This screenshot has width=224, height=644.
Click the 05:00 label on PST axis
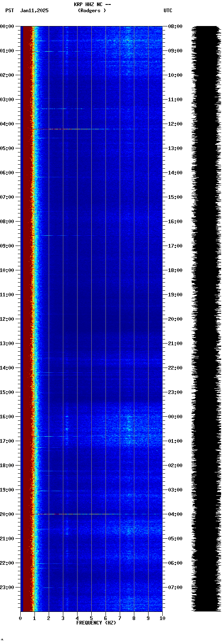[7, 148]
